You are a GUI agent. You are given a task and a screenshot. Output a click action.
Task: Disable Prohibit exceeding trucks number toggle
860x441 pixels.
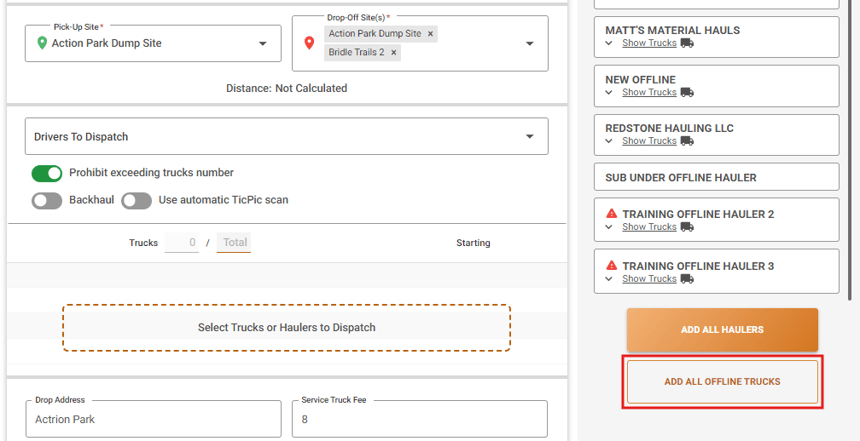(x=47, y=173)
